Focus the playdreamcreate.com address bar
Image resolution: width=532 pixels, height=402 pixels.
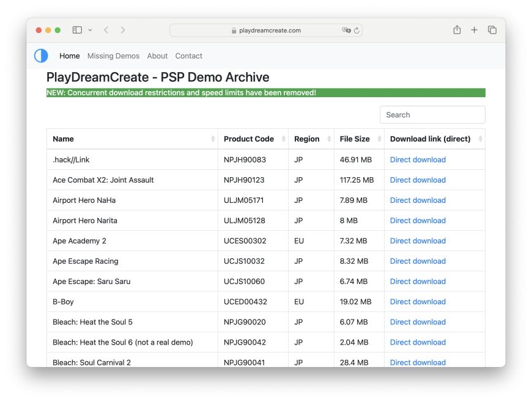coord(266,30)
